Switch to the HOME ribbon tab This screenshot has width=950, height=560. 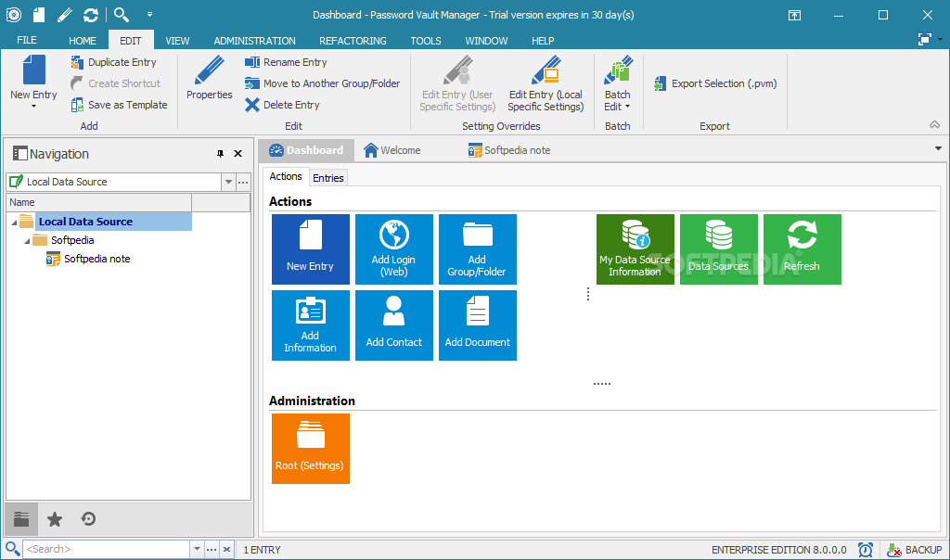(83, 41)
